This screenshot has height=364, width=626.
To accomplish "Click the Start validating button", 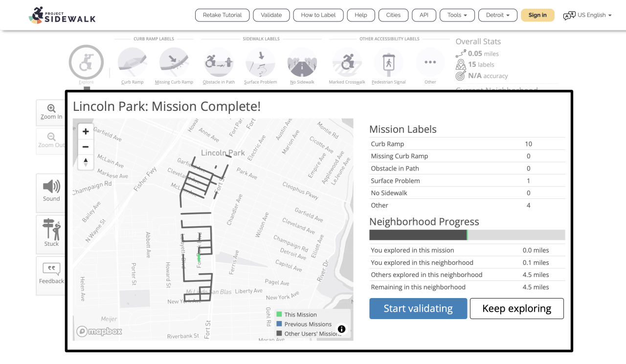I will (418, 309).
